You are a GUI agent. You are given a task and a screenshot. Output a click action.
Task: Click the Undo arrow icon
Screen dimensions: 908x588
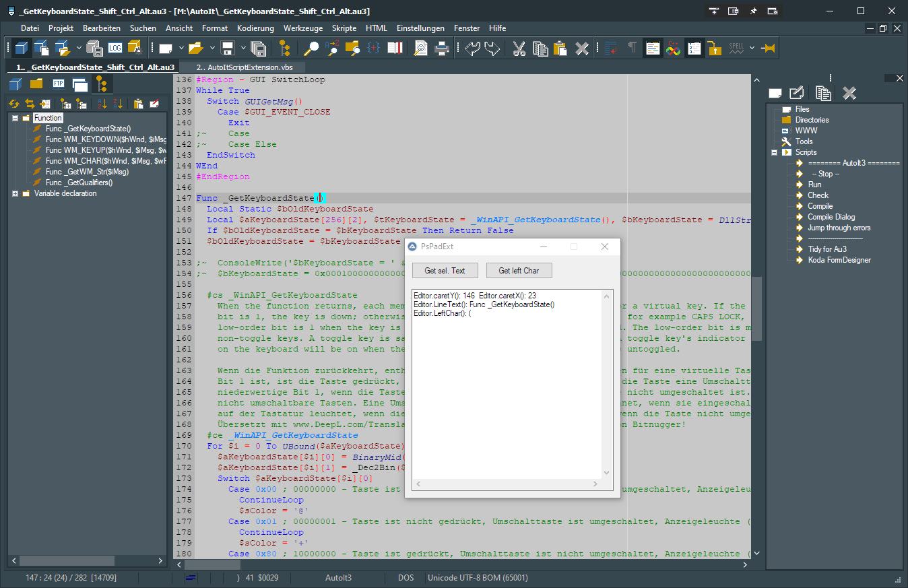473,48
